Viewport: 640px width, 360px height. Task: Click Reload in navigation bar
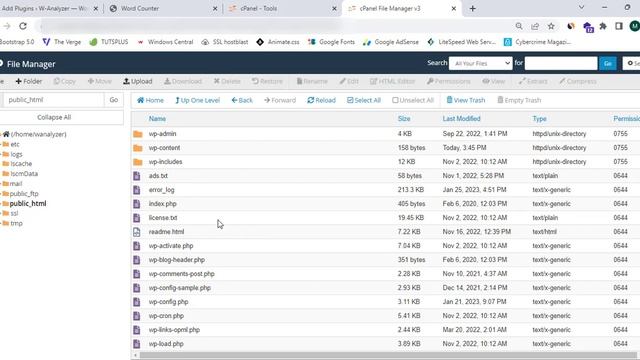click(x=321, y=100)
